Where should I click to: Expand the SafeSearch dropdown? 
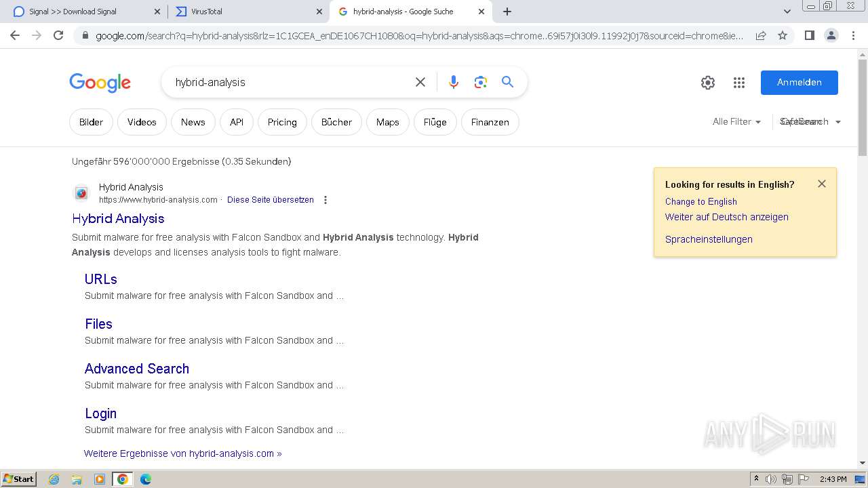click(810, 122)
